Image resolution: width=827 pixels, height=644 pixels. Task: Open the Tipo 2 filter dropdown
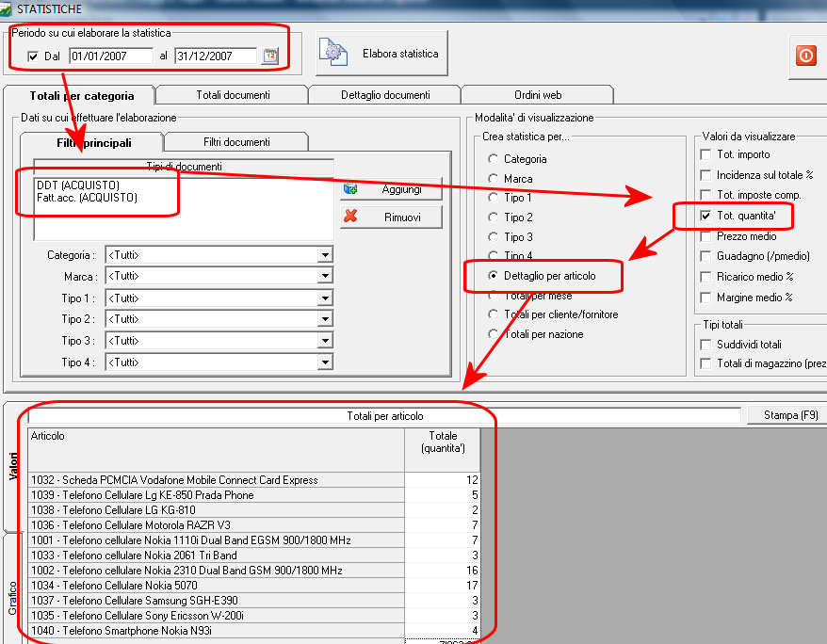[325, 319]
